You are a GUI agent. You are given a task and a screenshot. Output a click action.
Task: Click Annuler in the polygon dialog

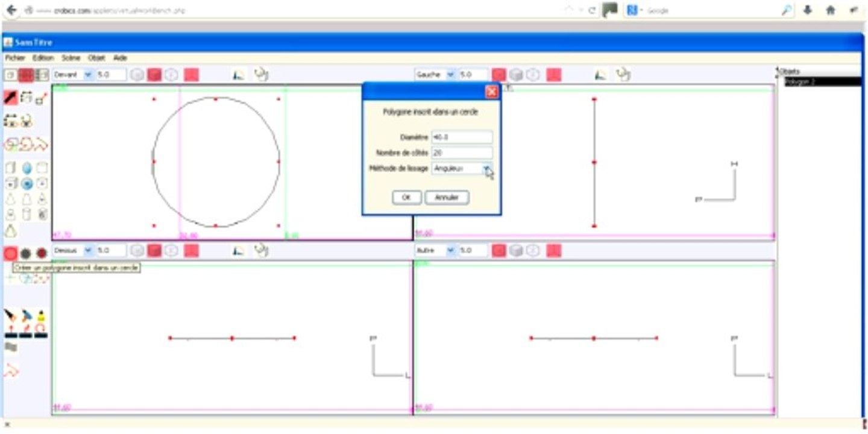point(447,198)
